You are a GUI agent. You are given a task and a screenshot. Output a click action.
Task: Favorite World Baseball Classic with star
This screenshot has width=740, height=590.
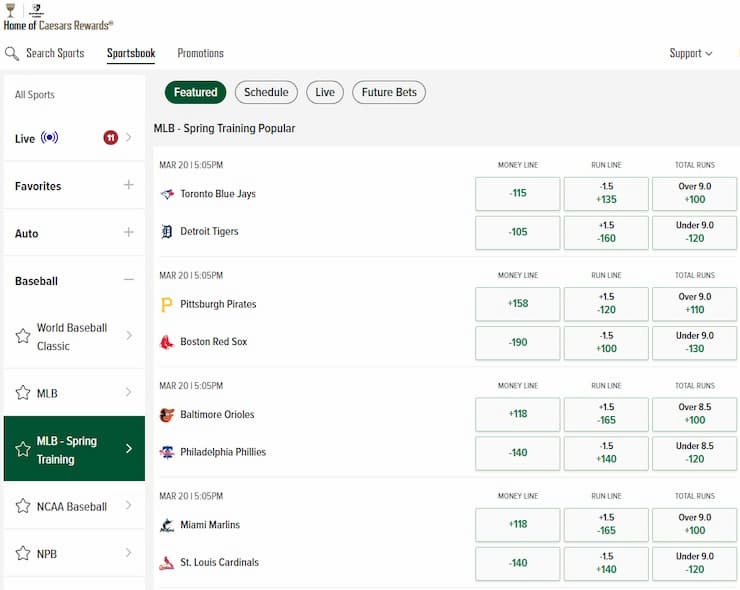tap(23, 336)
